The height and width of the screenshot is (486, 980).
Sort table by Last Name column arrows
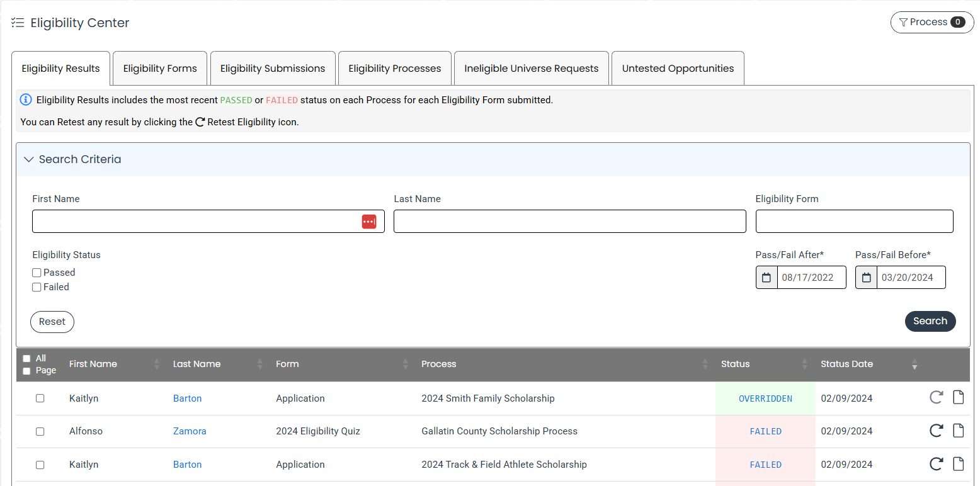(259, 364)
